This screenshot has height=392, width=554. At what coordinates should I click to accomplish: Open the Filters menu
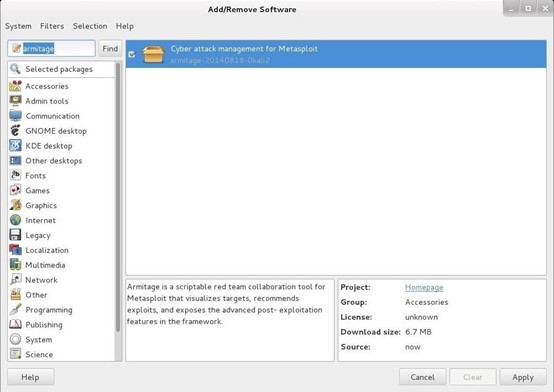(52, 26)
